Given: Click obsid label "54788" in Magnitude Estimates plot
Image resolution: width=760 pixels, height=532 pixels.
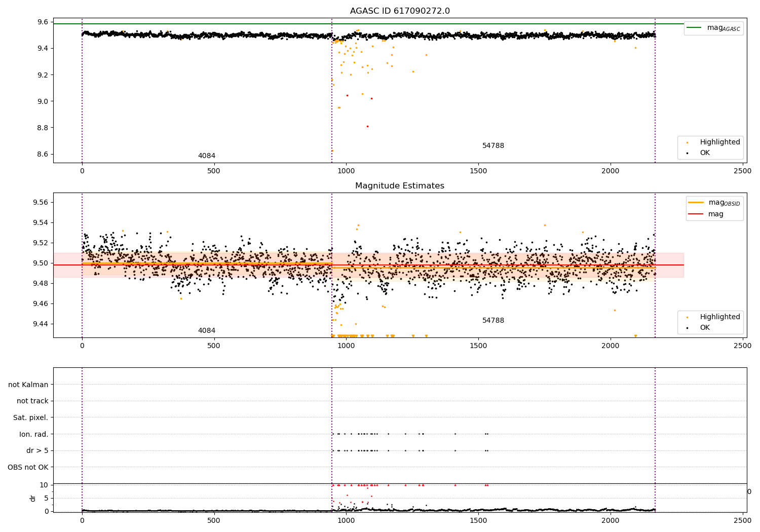Looking at the screenshot, I should coord(493,321).
